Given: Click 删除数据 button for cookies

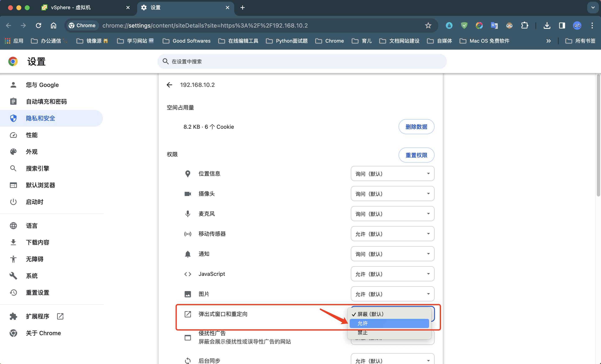Looking at the screenshot, I should [416, 126].
